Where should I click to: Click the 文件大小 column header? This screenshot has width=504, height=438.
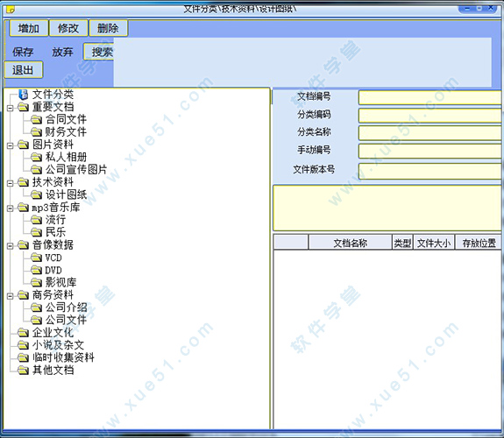[434, 243]
